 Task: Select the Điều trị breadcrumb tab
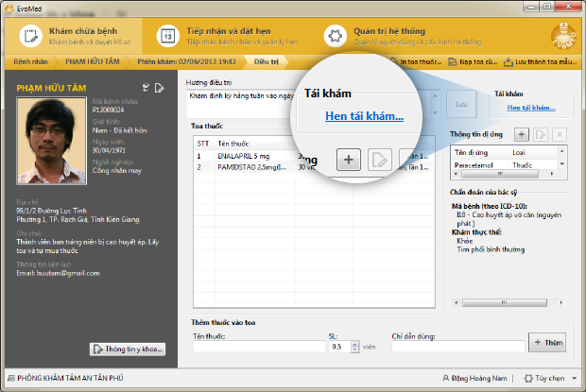[x=267, y=61]
